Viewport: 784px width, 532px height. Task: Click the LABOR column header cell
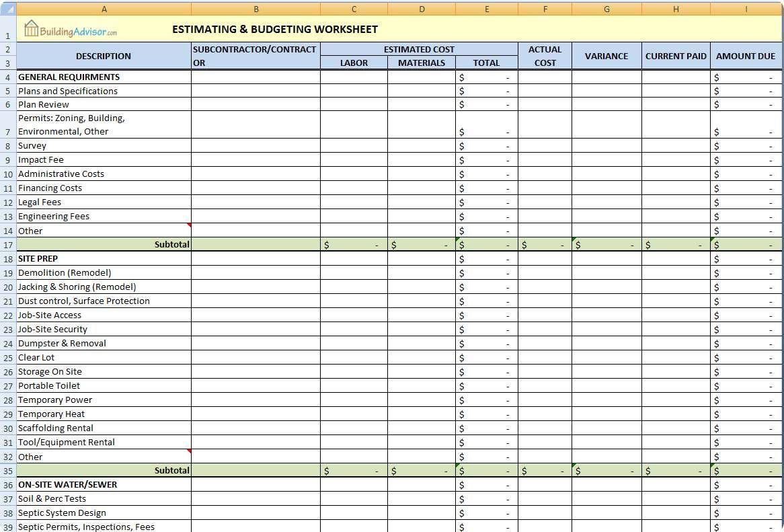point(354,63)
